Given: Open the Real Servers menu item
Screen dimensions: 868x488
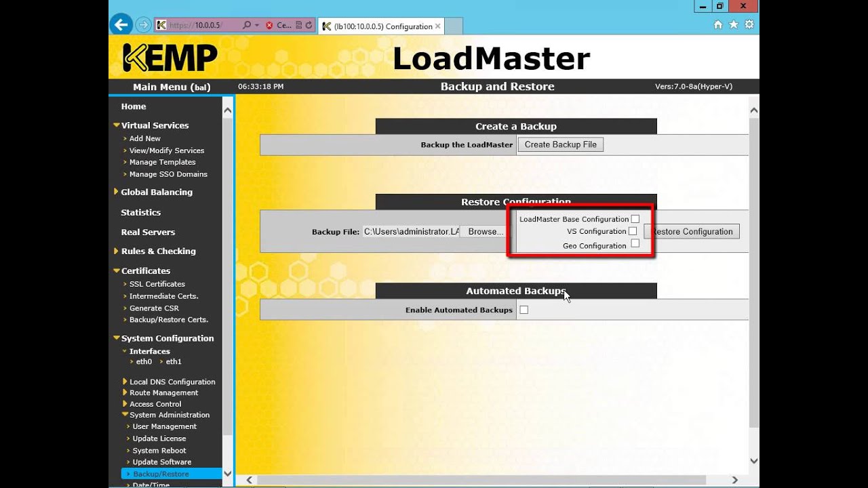Looking at the screenshot, I should point(148,232).
